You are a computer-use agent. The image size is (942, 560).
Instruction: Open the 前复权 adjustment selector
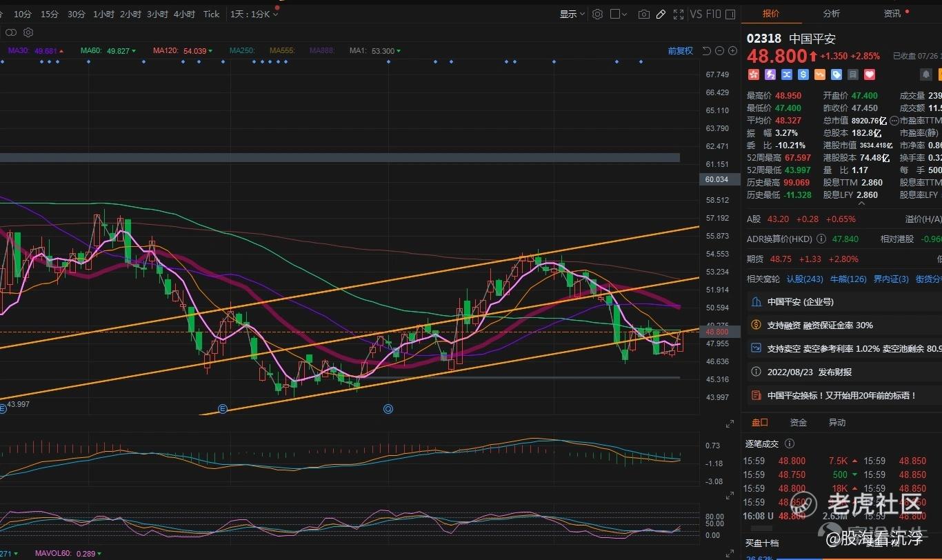pyautogui.click(x=680, y=50)
